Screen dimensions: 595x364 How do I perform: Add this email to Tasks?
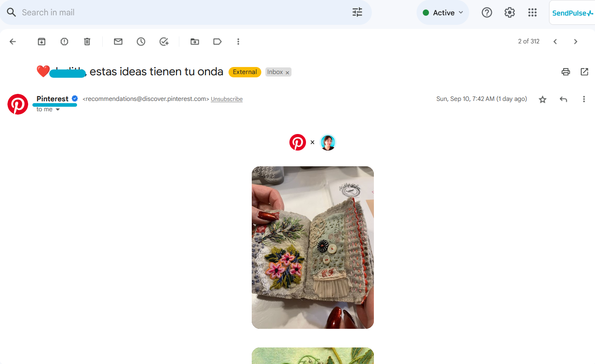click(164, 41)
